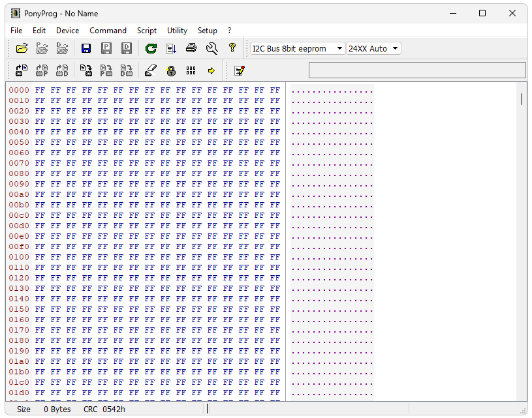
Task: Open interface setup with the wrench icon
Action: coord(211,48)
